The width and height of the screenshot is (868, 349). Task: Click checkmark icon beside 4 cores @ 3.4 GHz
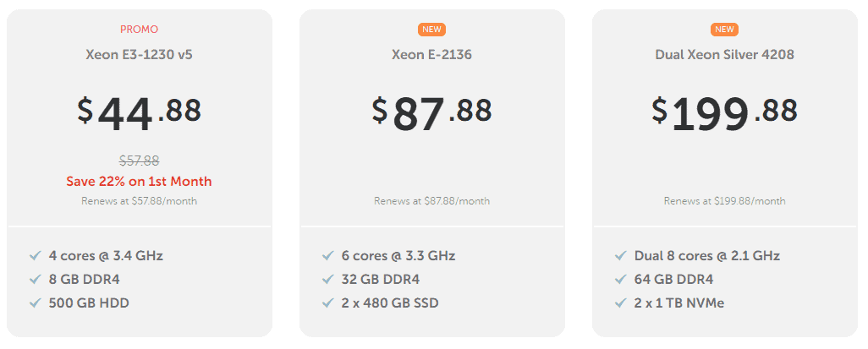[x=36, y=255]
